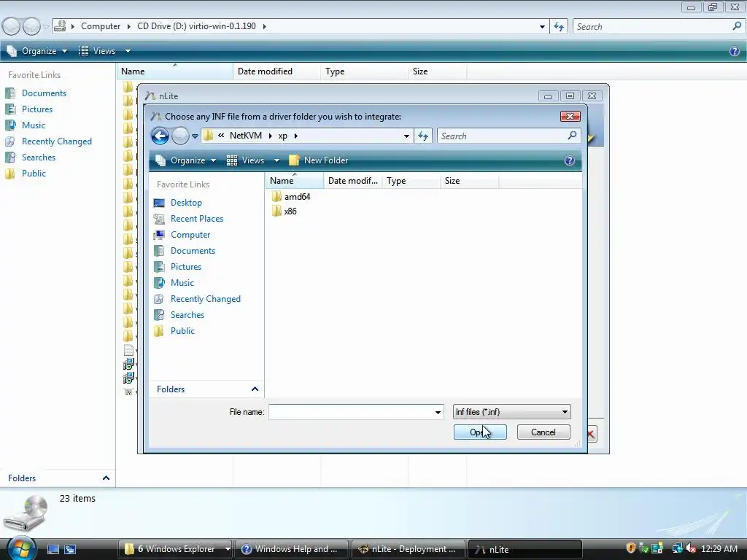Click the Back arrow in the INF file dialog
747x560 pixels.
(160, 136)
